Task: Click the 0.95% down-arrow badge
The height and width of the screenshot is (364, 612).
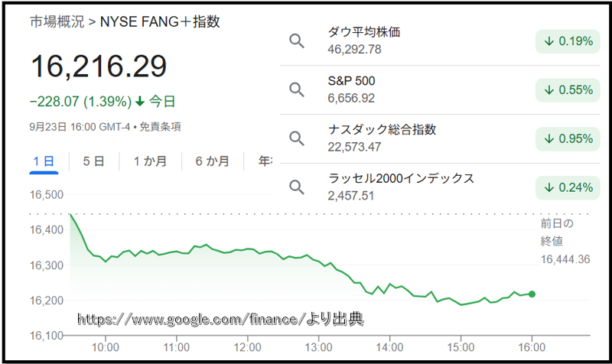Action: tap(568, 138)
